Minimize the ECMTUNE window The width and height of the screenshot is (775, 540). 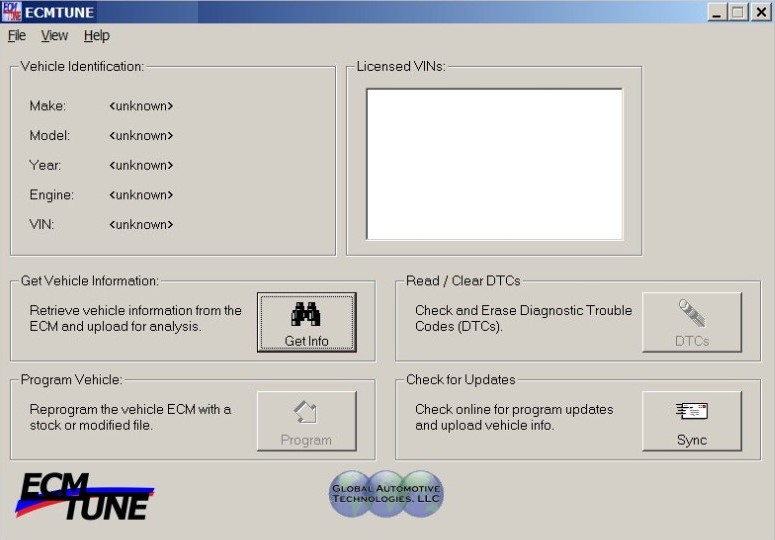click(717, 11)
